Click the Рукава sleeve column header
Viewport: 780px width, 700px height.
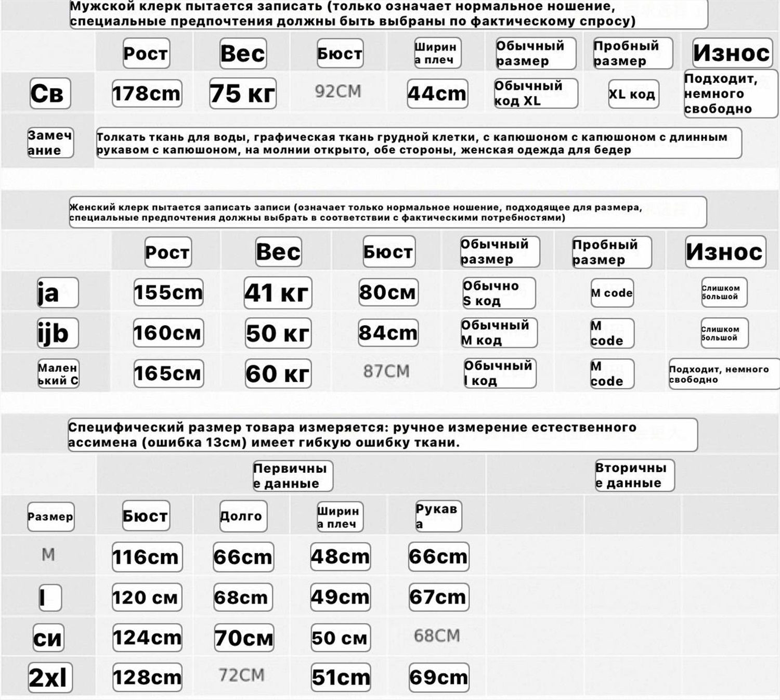[x=438, y=516]
